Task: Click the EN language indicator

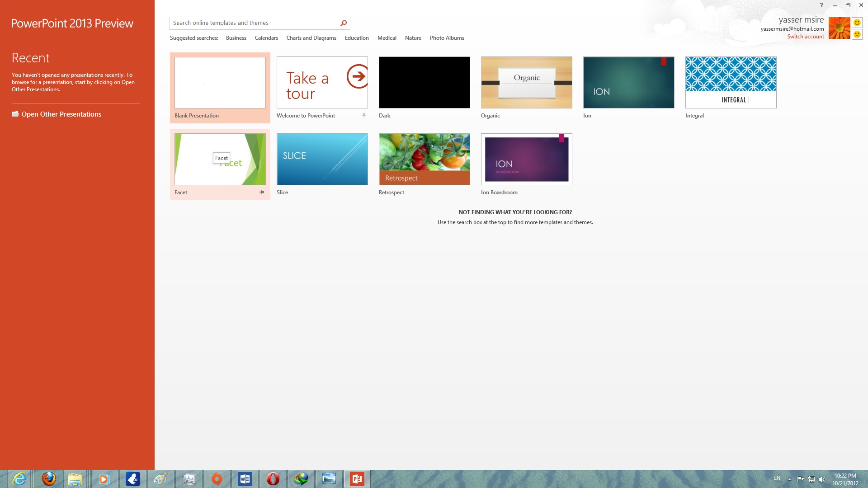Action: [x=777, y=478]
